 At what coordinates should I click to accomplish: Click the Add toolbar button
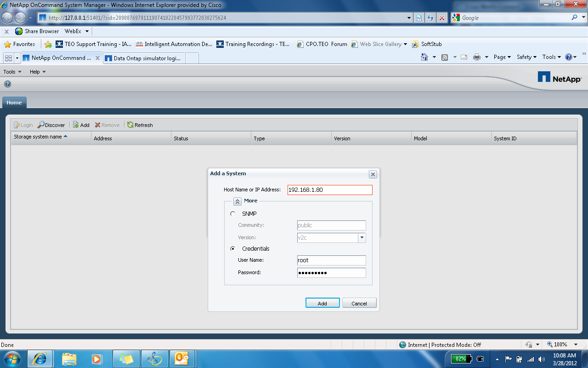[81, 125]
